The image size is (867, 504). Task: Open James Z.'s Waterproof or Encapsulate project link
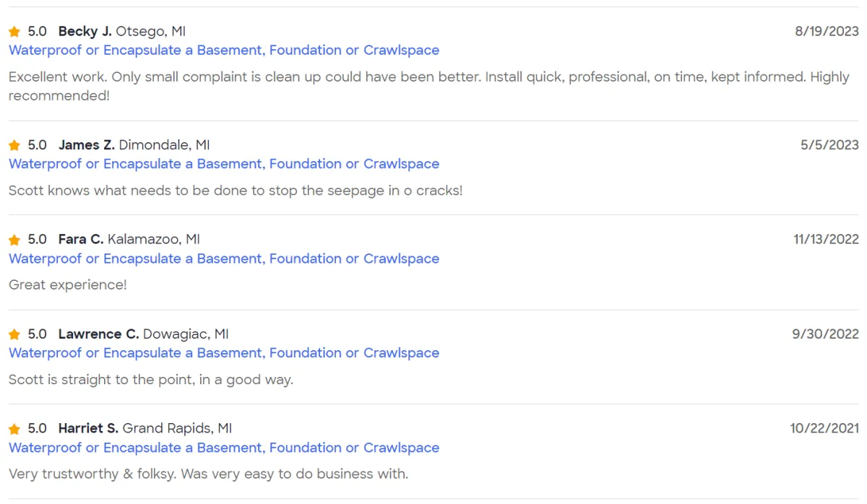coord(224,164)
